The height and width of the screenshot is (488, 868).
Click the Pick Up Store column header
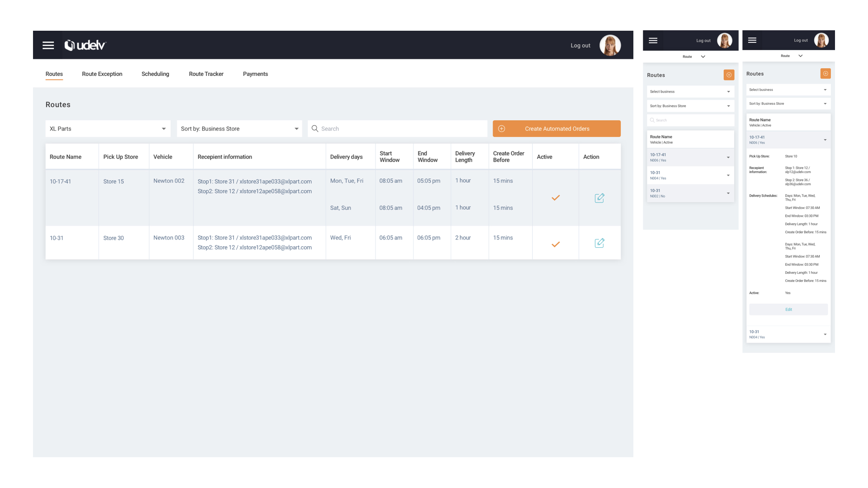[121, 157]
